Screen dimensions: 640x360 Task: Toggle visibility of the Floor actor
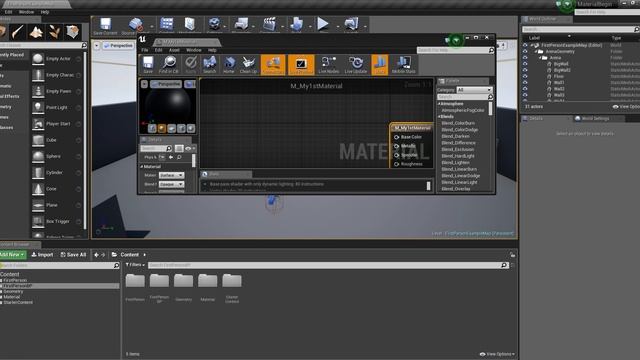pyautogui.click(x=525, y=76)
